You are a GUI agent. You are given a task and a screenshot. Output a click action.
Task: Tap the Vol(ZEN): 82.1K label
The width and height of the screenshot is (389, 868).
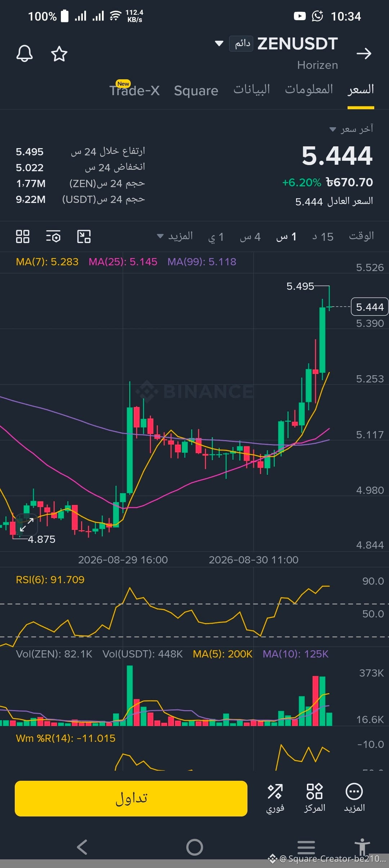[x=54, y=654]
